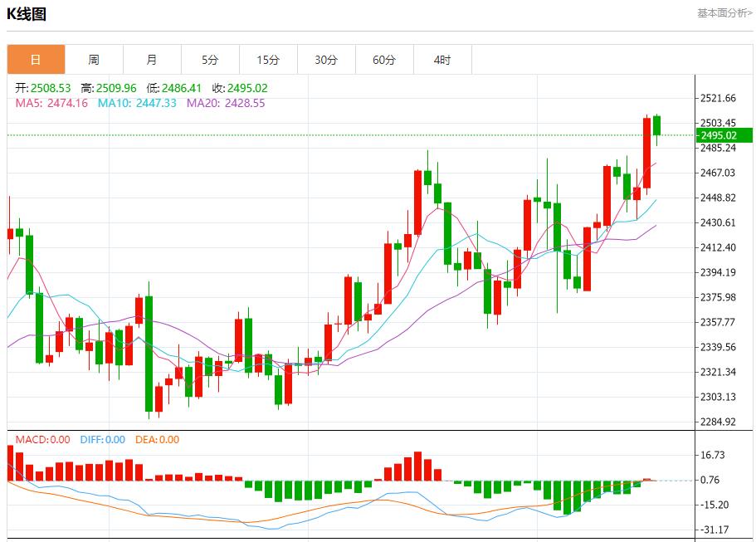Select the 日 daily chart tab

pyautogui.click(x=36, y=60)
